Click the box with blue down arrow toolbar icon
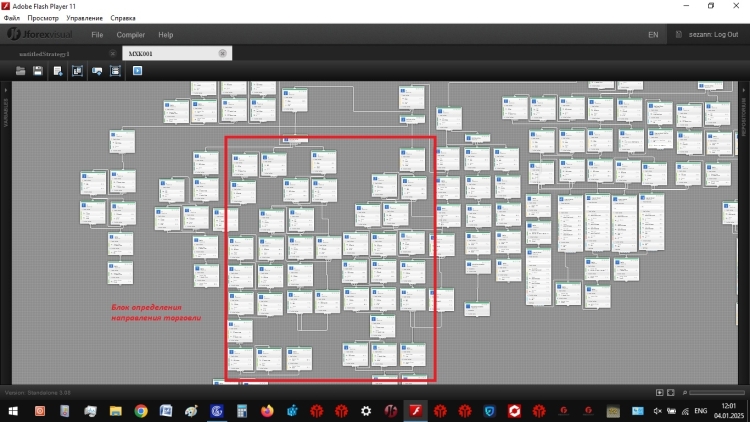 point(97,71)
